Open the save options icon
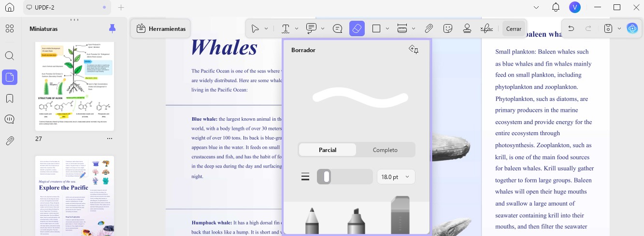Screen dimensions: 644x236 tap(608, 29)
